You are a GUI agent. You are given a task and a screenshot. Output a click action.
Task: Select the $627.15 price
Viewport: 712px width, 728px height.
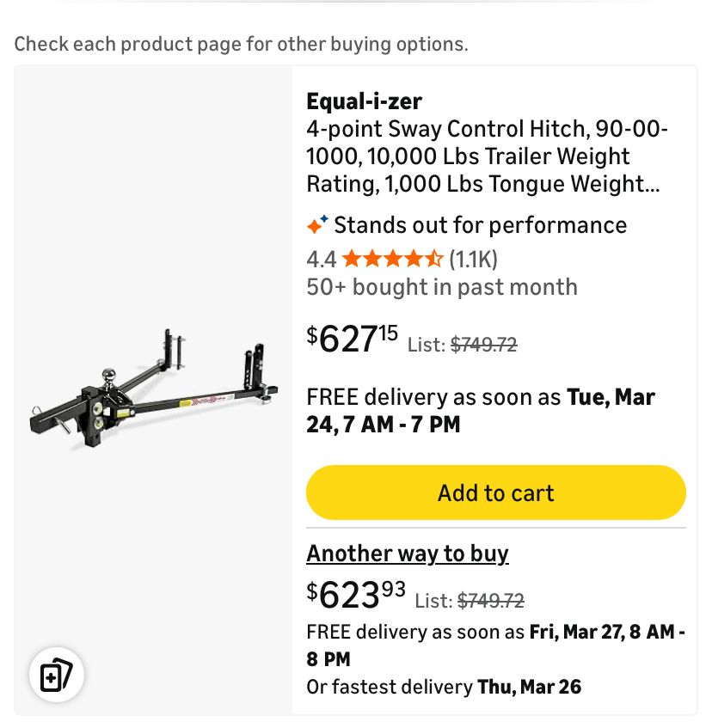pos(353,338)
